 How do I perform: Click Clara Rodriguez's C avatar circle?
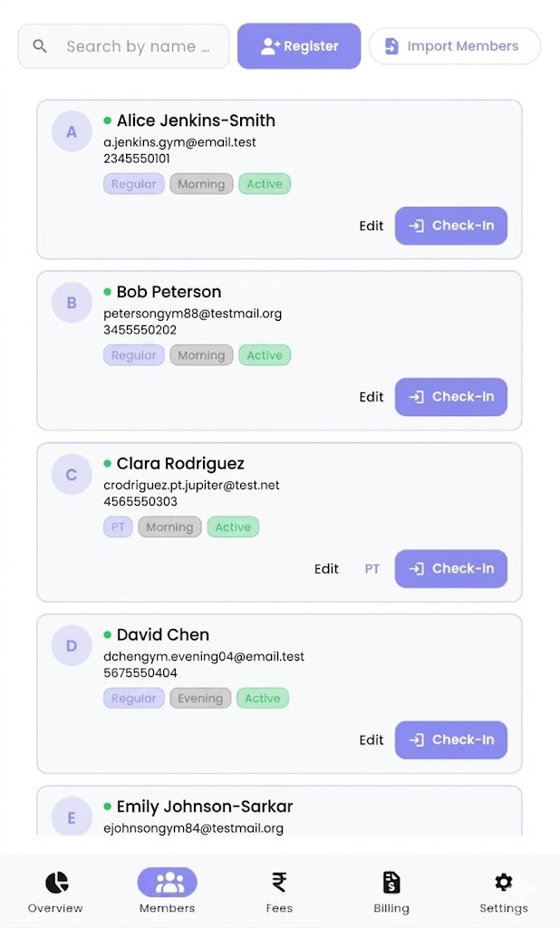tap(72, 474)
